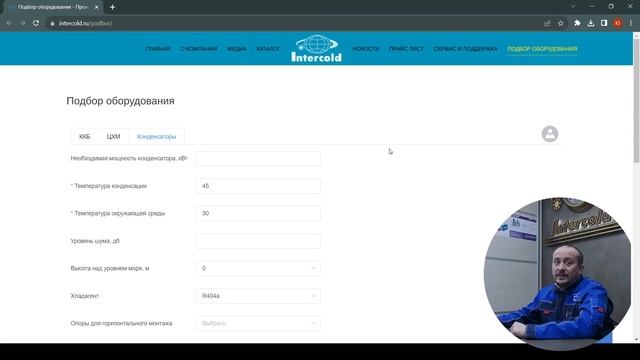Click the Подбор оборудования page heading
Viewport: 640px width, 360px height.
pyautogui.click(x=120, y=101)
